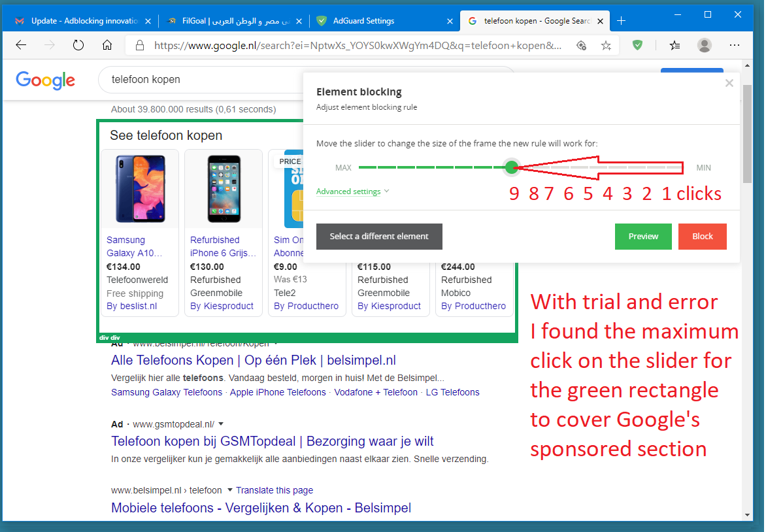Open dropdown arrow beside belsimpel.nl › telefoon
766x532 pixels.
(229, 490)
